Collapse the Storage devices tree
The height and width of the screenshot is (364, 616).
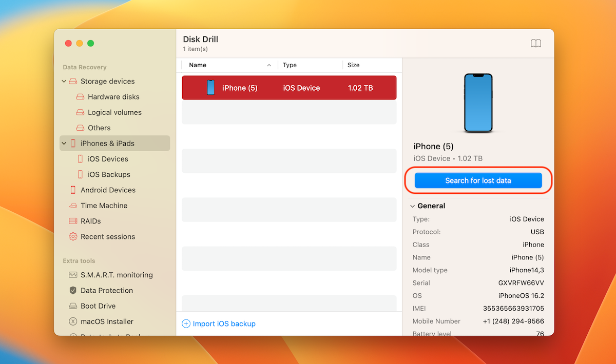(x=64, y=82)
